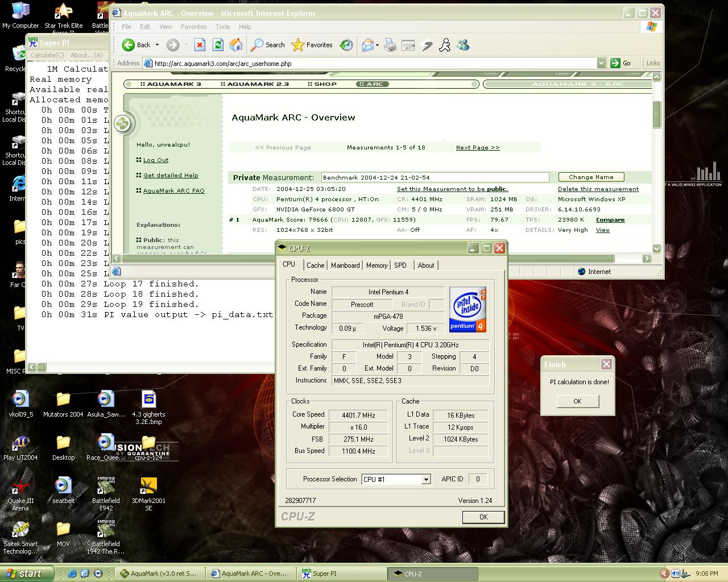The width and height of the screenshot is (728, 582).
Task: Switch to the Mainboard tab in CPU-Z
Action: click(345, 265)
